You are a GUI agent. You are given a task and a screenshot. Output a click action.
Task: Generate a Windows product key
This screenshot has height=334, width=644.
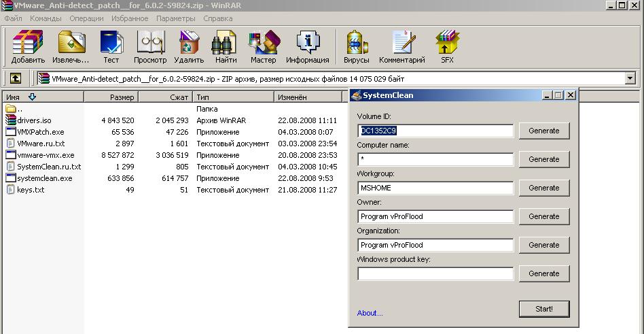click(544, 273)
